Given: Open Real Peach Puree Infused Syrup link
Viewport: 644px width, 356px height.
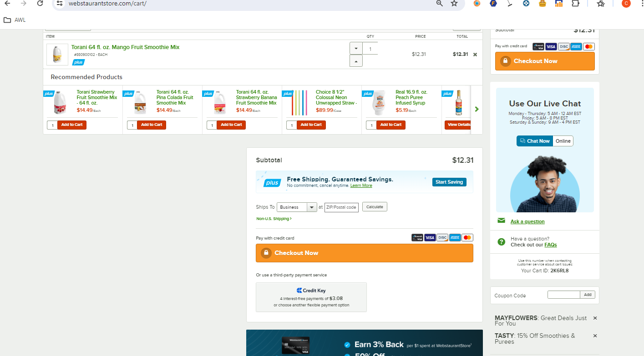Looking at the screenshot, I should tap(411, 97).
